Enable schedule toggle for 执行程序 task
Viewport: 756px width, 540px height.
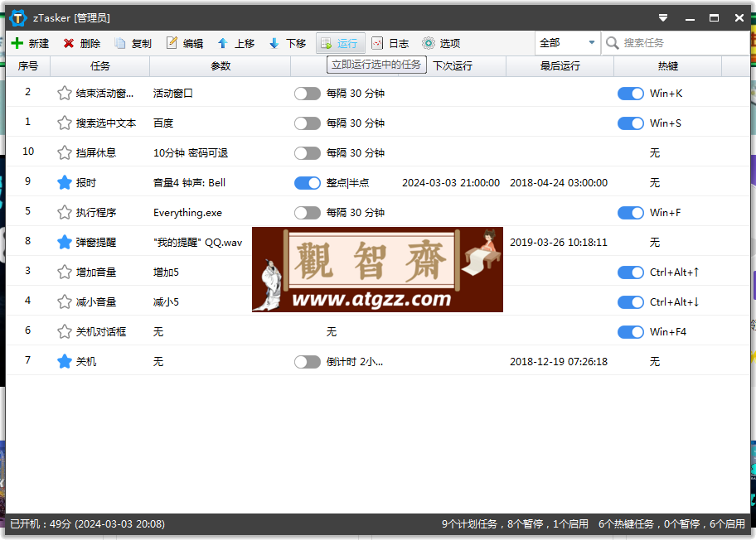[307, 213]
